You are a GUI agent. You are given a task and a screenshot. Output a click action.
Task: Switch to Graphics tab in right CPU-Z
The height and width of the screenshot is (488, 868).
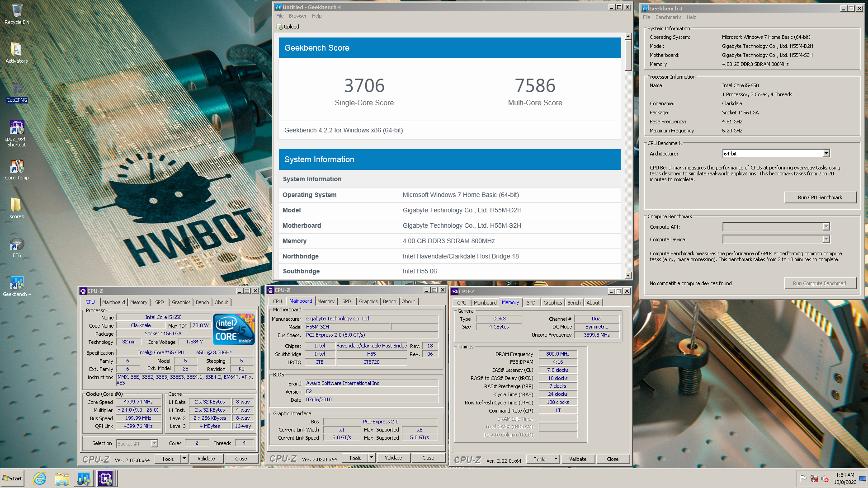coord(552,303)
